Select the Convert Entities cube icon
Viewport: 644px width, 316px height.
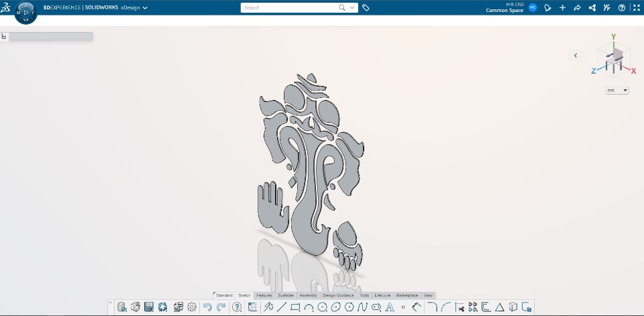[513, 307]
